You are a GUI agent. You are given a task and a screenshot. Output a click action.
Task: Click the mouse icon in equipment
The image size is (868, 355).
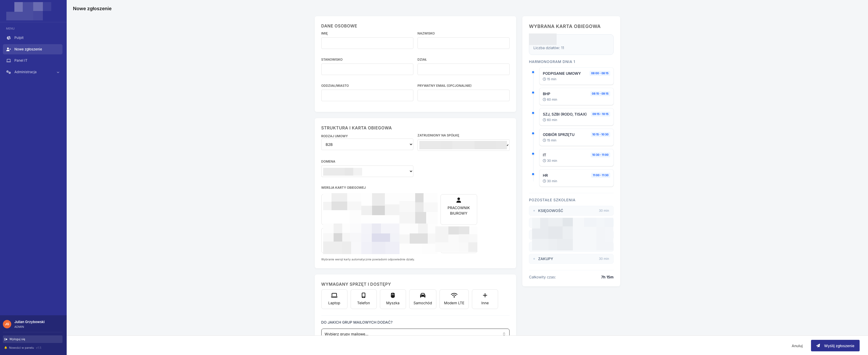click(x=392, y=295)
